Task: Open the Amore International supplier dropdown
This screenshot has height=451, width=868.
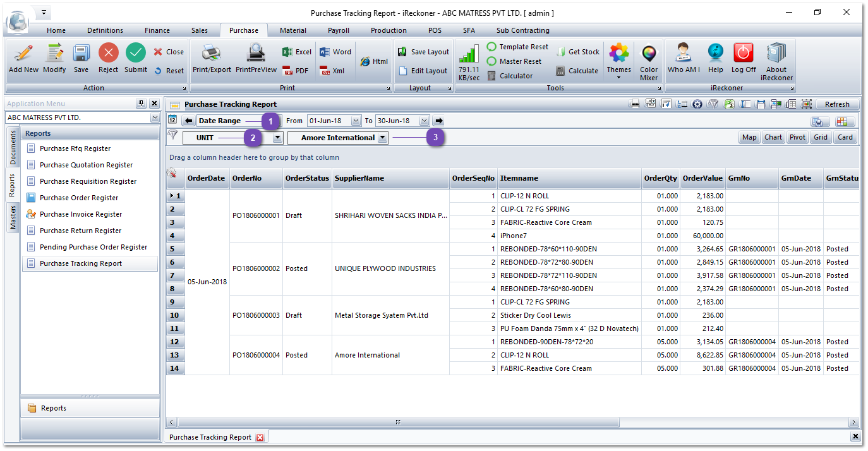Action: pos(383,136)
